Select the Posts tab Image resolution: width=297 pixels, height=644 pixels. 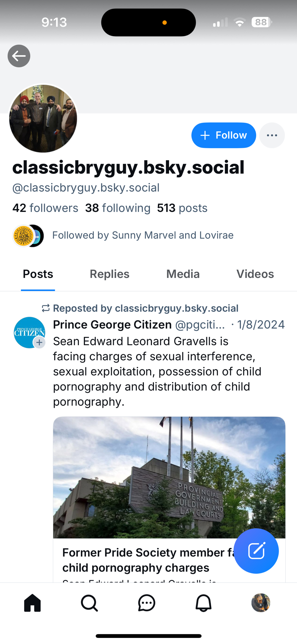(38, 274)
